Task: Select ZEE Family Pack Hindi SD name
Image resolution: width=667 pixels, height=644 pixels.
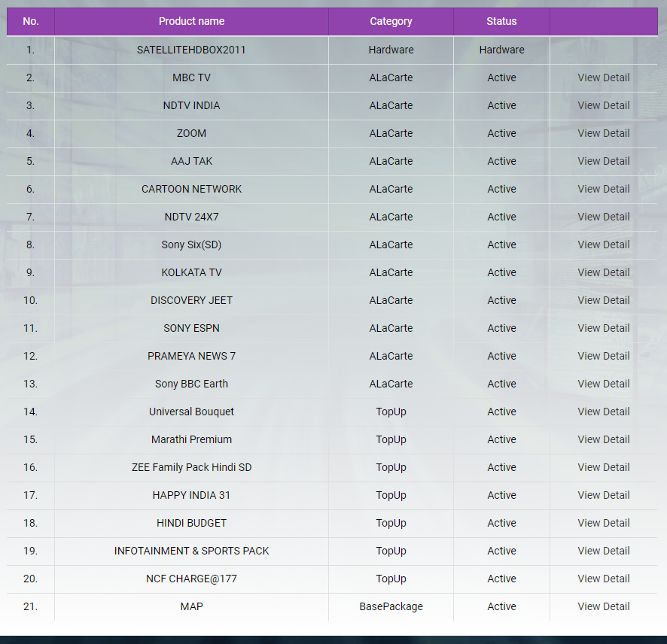Action: pos(191,468)
